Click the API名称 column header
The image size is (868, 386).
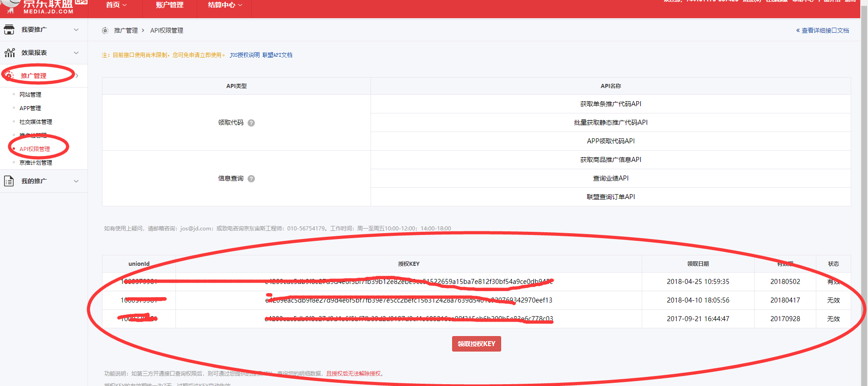coord(611,86)
